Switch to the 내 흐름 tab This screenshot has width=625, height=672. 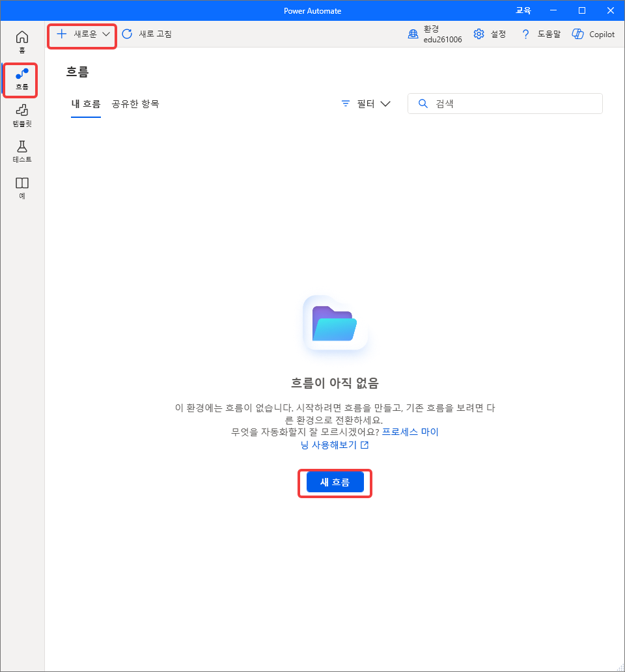86,104
